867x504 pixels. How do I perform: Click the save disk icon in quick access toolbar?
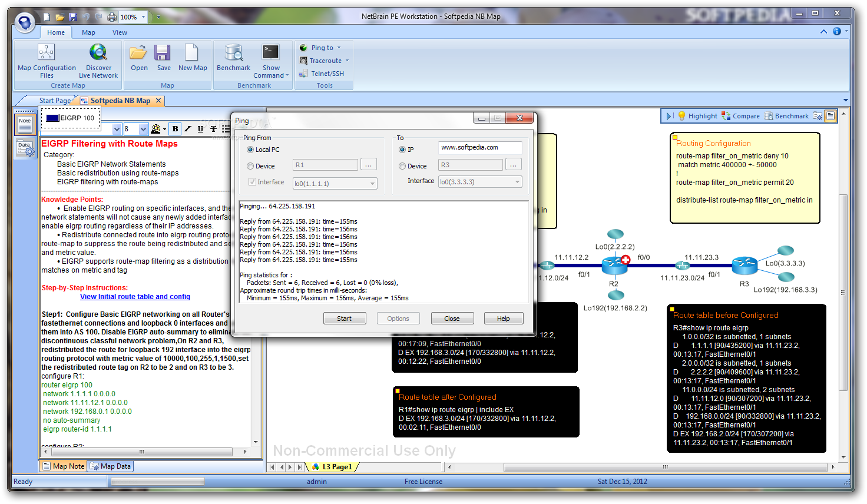pos(72,17)
